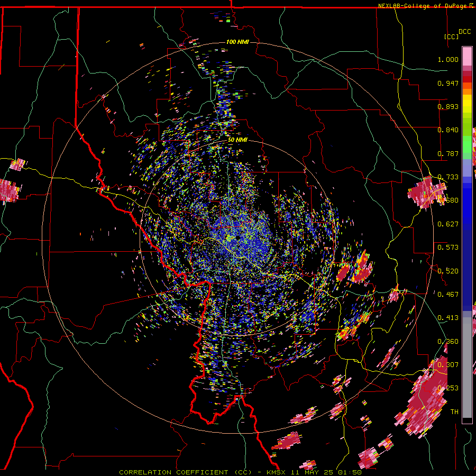
Task: Click the 100 NMI range ring label
Action: [x=237, y=42]
